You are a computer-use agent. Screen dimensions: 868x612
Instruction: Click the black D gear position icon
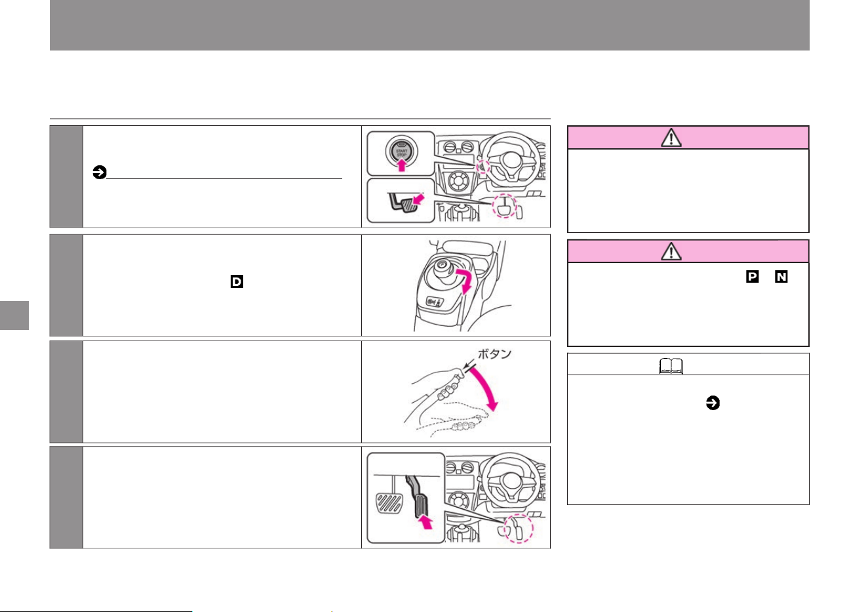[237, 282]
